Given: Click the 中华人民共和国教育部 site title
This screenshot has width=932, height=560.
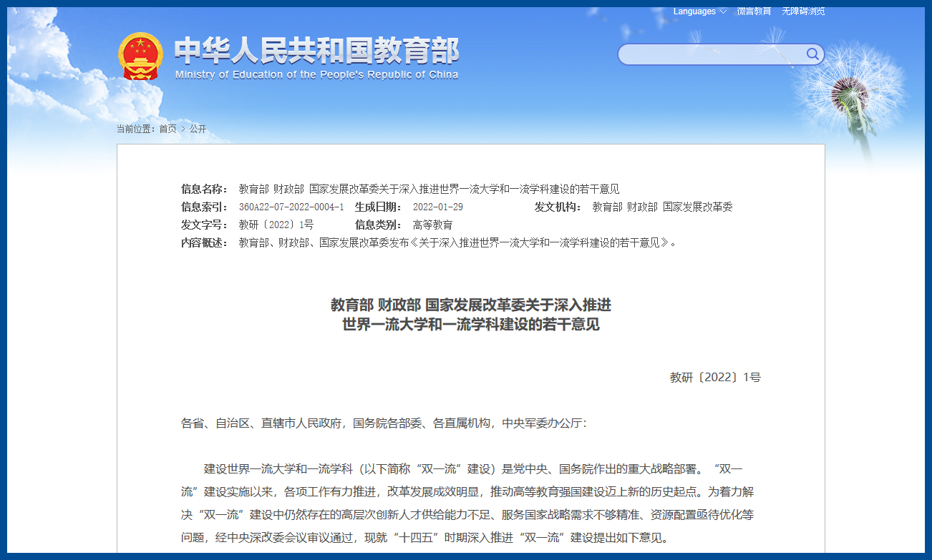Looking at the screenshot, I should click(x=316, y=51).
